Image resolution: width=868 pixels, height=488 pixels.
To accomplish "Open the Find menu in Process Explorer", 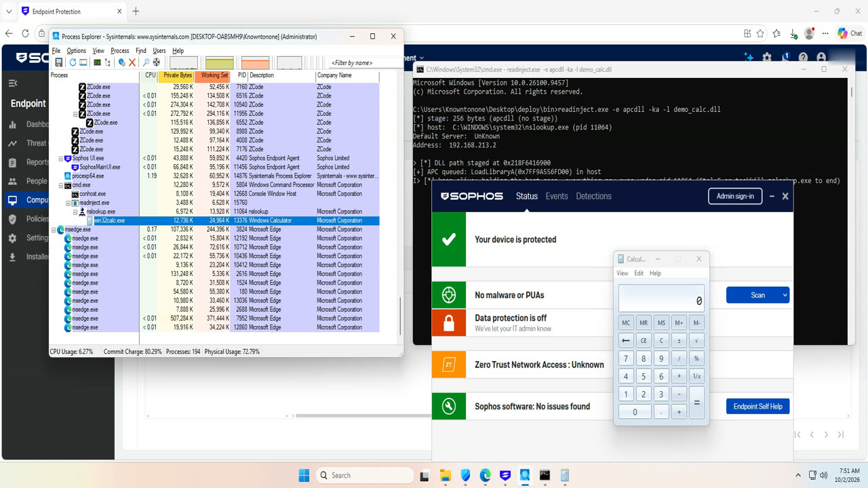I will coord(141,51).
